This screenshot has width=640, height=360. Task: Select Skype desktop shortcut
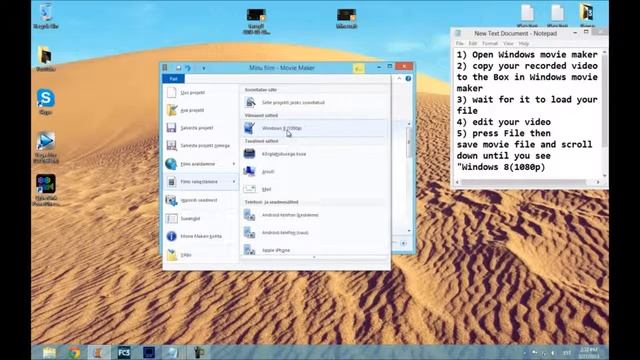tap(46, 102)
